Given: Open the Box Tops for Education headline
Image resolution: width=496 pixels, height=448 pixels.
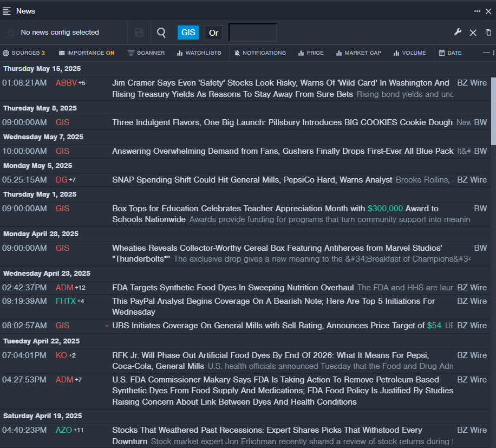Looking at the screenshot, I should (x=275, y=214).
